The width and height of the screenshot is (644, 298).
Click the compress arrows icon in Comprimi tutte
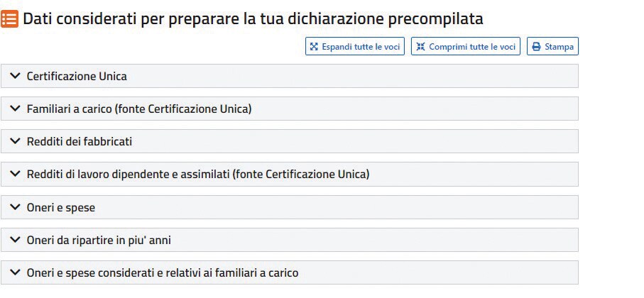pyautogui.click(x=420, y=46)
